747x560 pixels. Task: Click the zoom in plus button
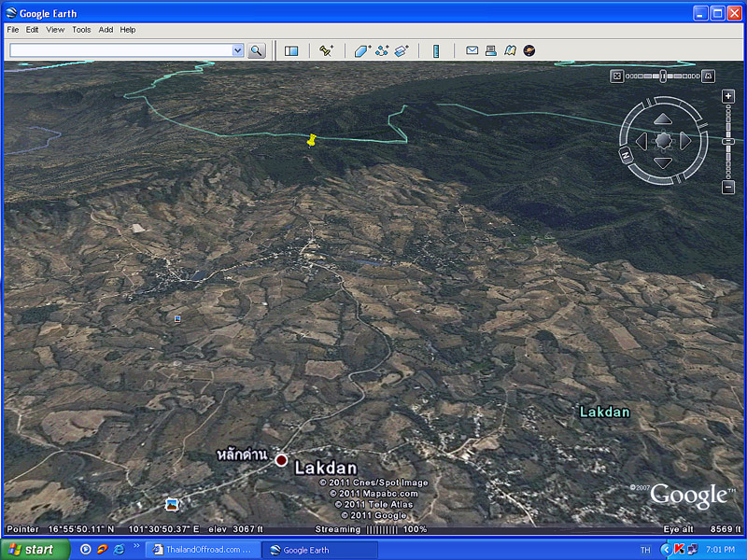tap(728, 97)
